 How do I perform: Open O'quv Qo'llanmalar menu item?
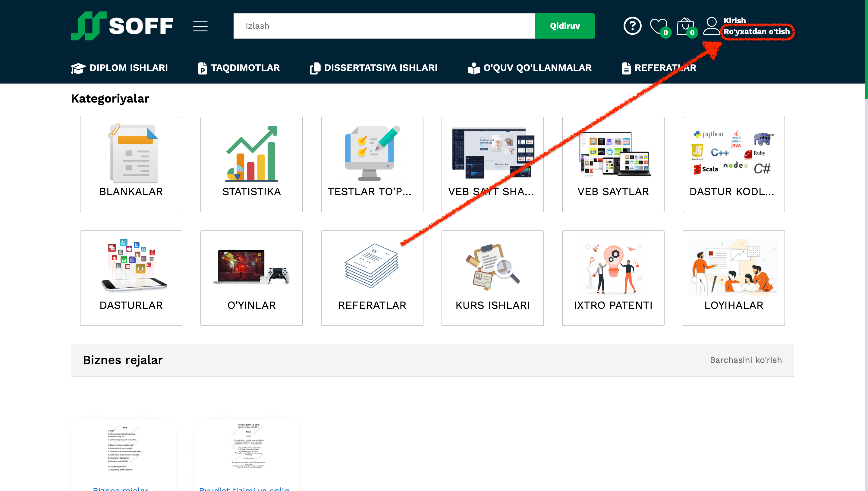point(530,68)
